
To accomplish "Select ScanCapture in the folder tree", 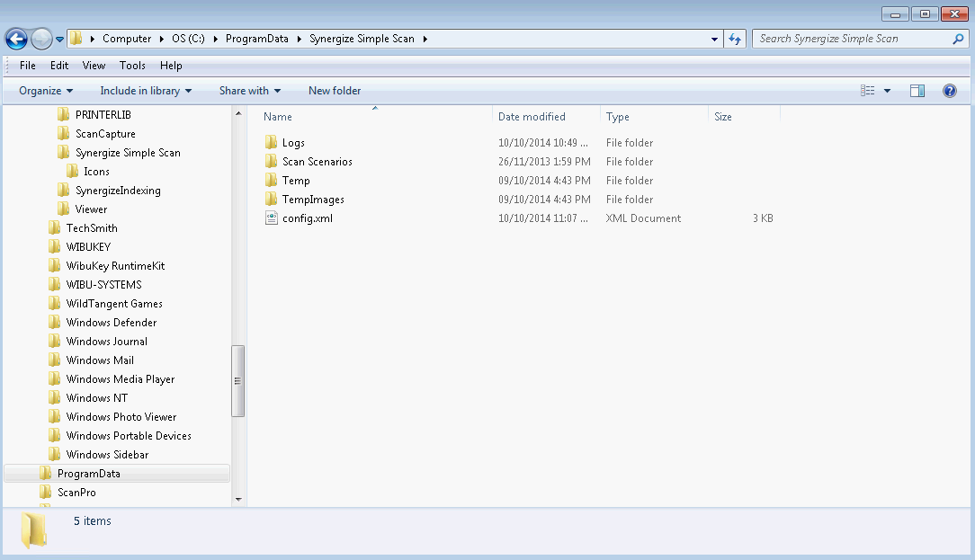I will [105, 134].
